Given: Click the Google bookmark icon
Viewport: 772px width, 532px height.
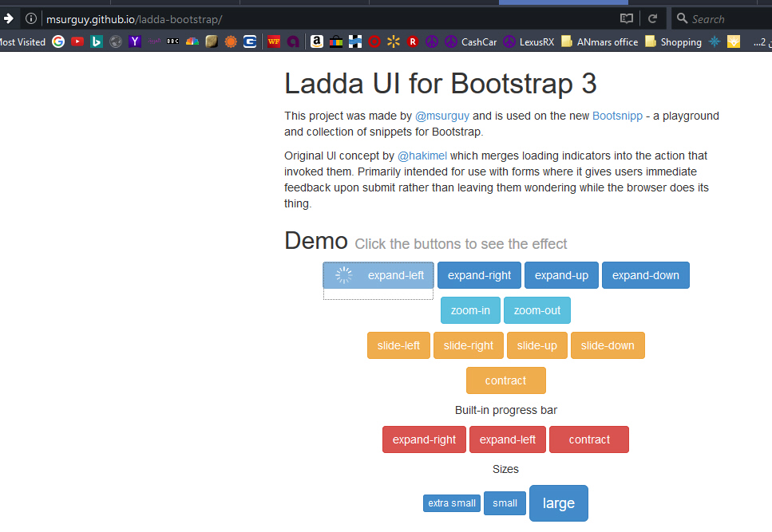Looking at the screenshot, I should coord(58,41).
